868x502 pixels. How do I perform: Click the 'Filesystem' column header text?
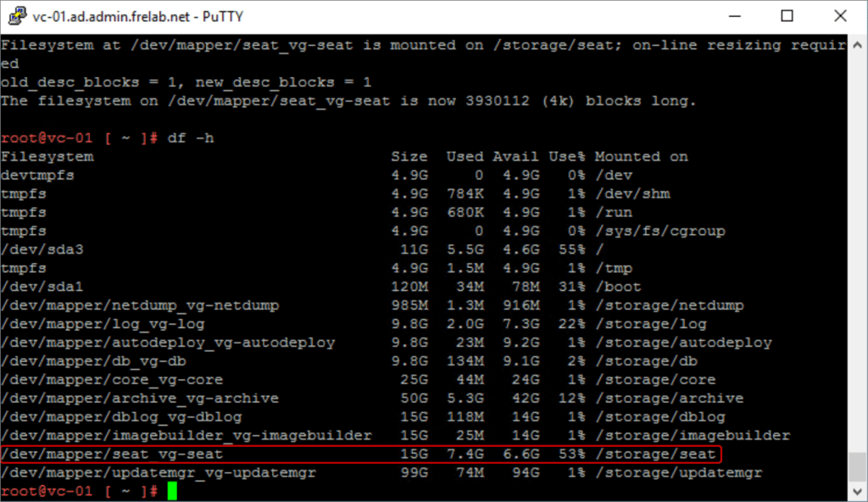click(47, 156)
